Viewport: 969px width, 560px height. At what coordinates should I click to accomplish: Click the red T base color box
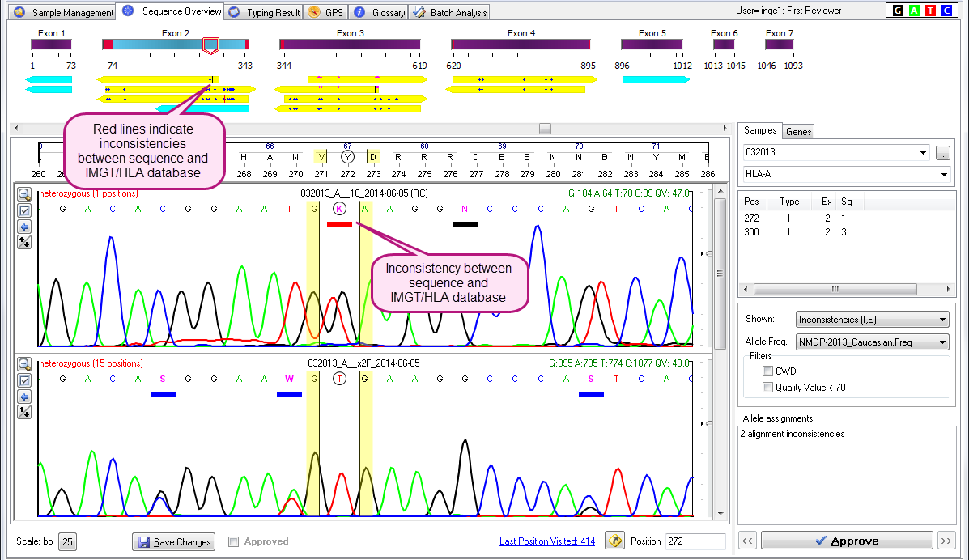[x=930, y=11]
